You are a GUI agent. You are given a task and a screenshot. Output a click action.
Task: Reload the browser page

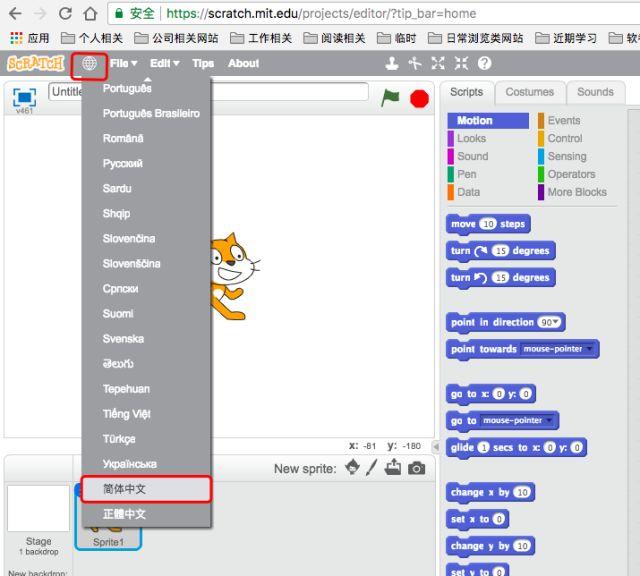(65, 13)
